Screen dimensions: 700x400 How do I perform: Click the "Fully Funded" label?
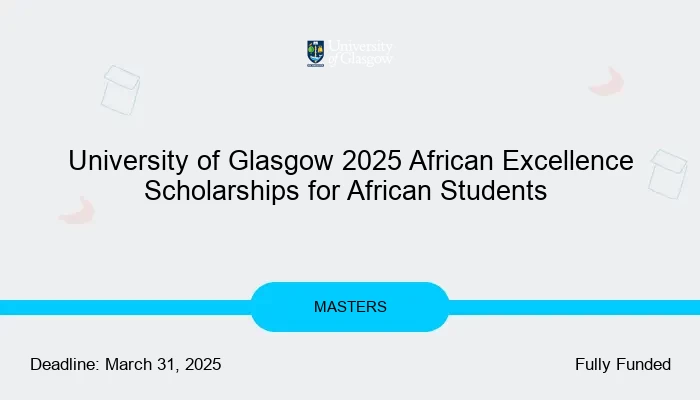click(622, 365)
